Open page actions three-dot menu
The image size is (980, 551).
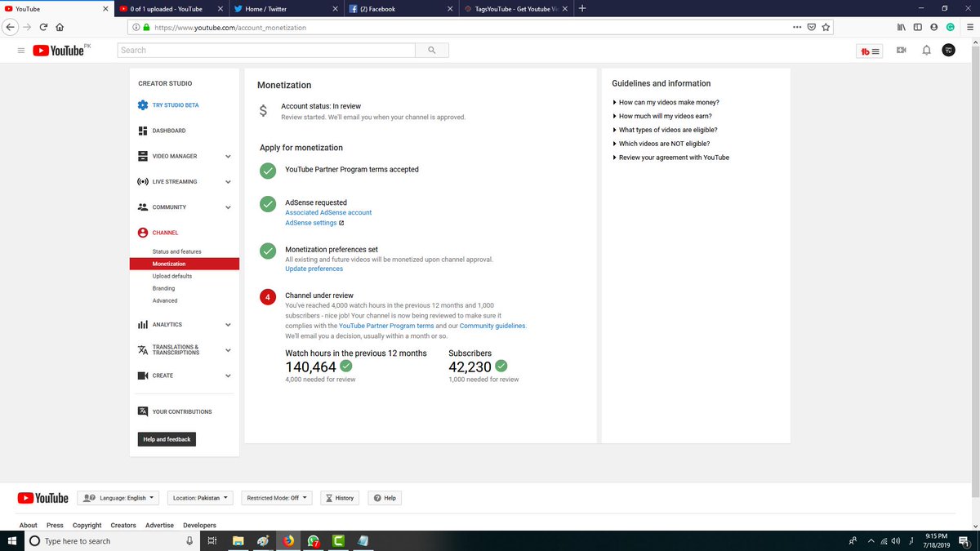pyautogui.click(x=797, y=26)
